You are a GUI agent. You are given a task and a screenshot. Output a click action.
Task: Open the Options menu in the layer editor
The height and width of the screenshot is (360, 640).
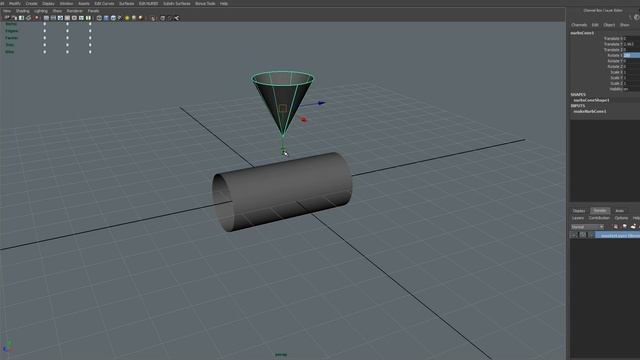tap(621, 218)
